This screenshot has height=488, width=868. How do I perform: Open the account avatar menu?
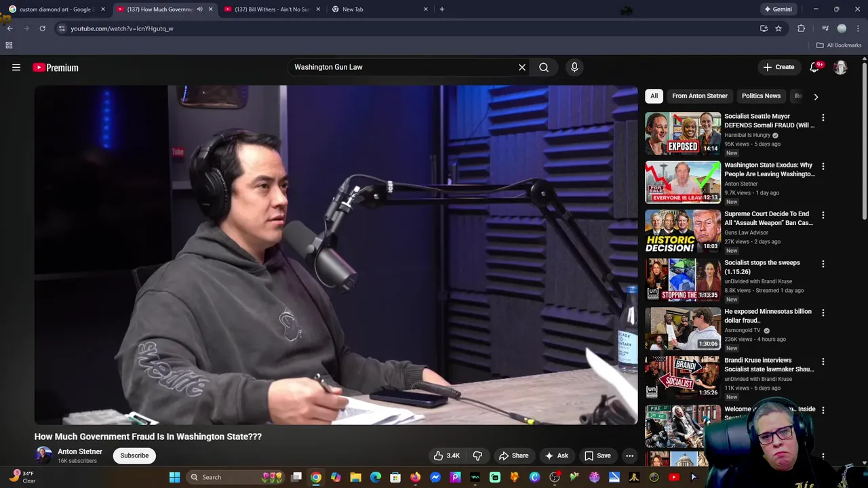tap(840, 67)
